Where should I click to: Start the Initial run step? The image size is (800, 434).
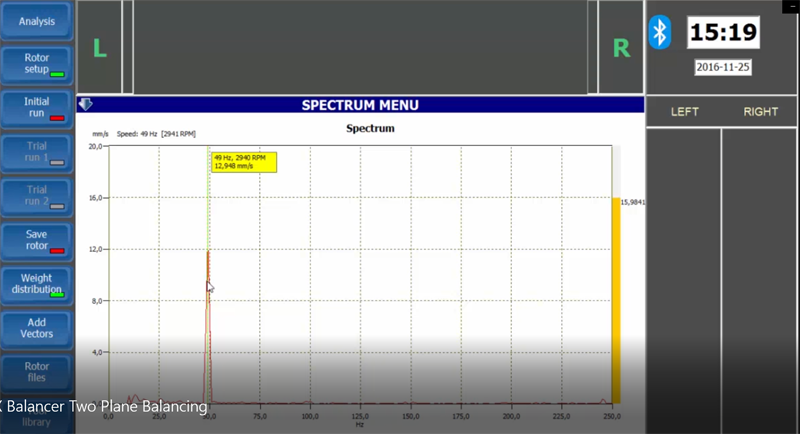(x=36, y=107)
